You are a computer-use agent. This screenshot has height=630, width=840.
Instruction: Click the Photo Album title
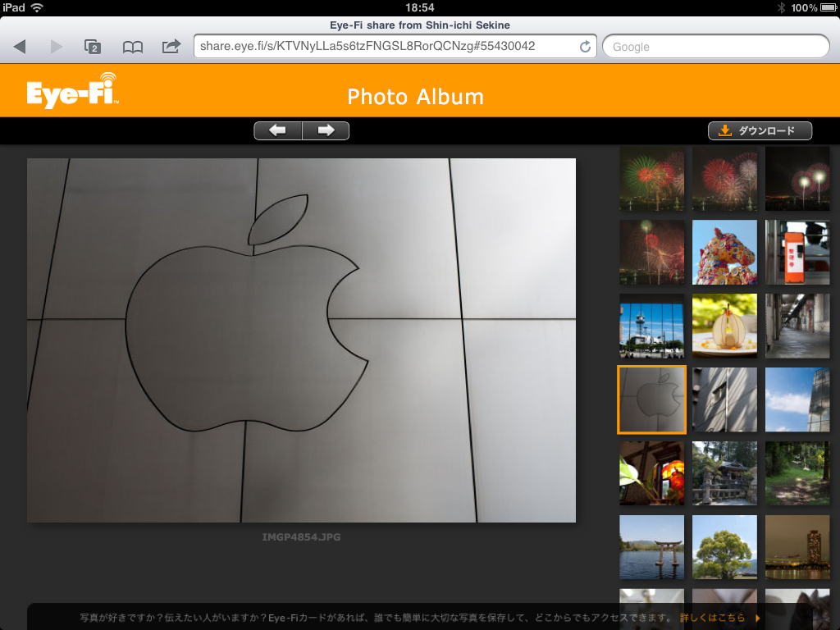(415, 96)
